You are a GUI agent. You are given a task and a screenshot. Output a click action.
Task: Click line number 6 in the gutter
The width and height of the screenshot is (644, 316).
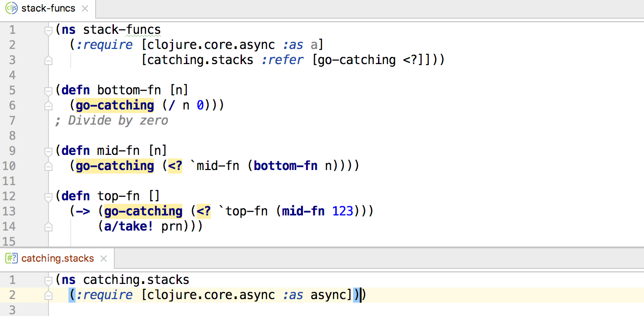(x=12, y=105)
